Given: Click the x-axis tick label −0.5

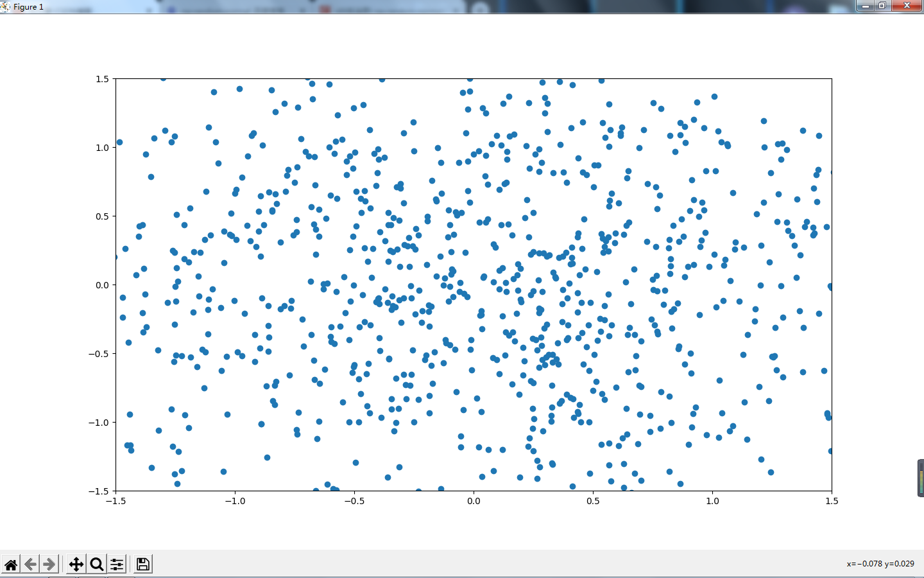Looking at the screenshot, I should (x=354, y=501).
